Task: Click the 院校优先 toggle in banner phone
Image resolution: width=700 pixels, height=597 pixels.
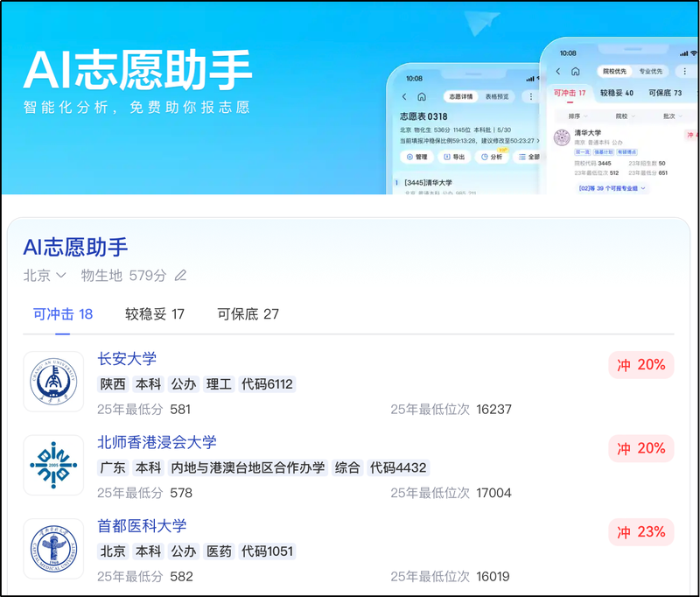Action: click(x=615, y=71)
